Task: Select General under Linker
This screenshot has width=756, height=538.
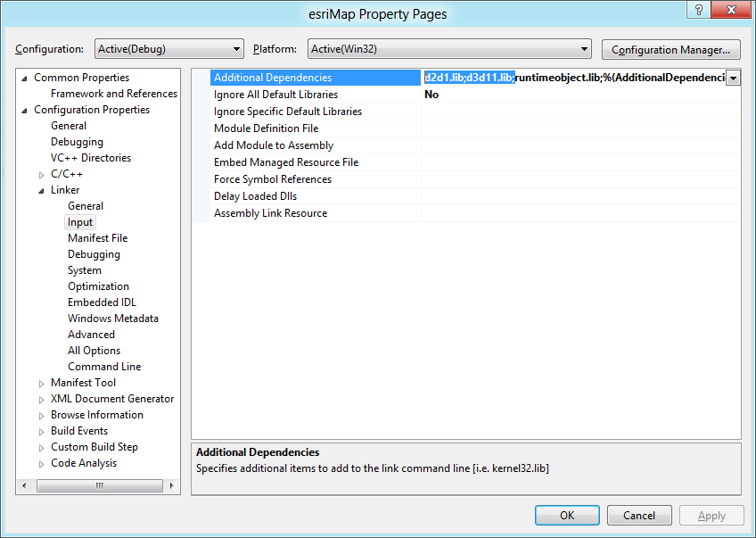Action: [86, 206]
